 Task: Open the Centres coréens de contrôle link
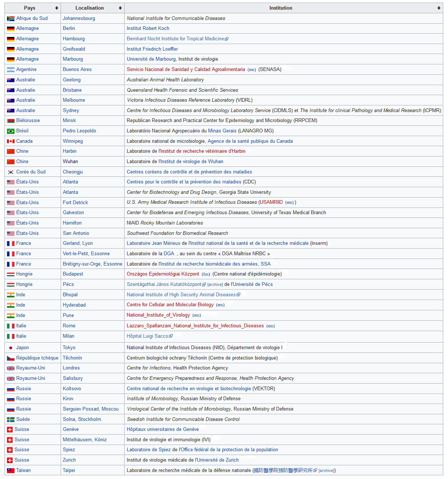(189, 172)
